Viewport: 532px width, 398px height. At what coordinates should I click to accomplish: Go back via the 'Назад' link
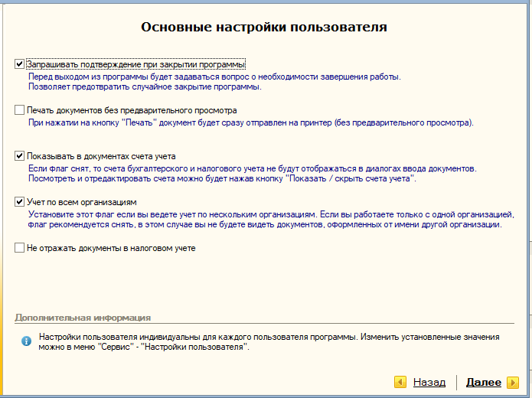pos(429,383)
